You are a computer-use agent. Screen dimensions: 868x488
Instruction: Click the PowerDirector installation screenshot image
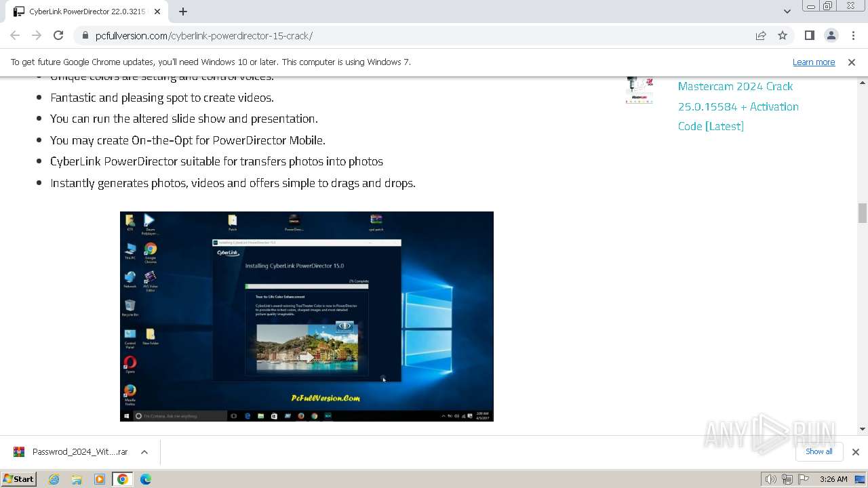(307, 317)
